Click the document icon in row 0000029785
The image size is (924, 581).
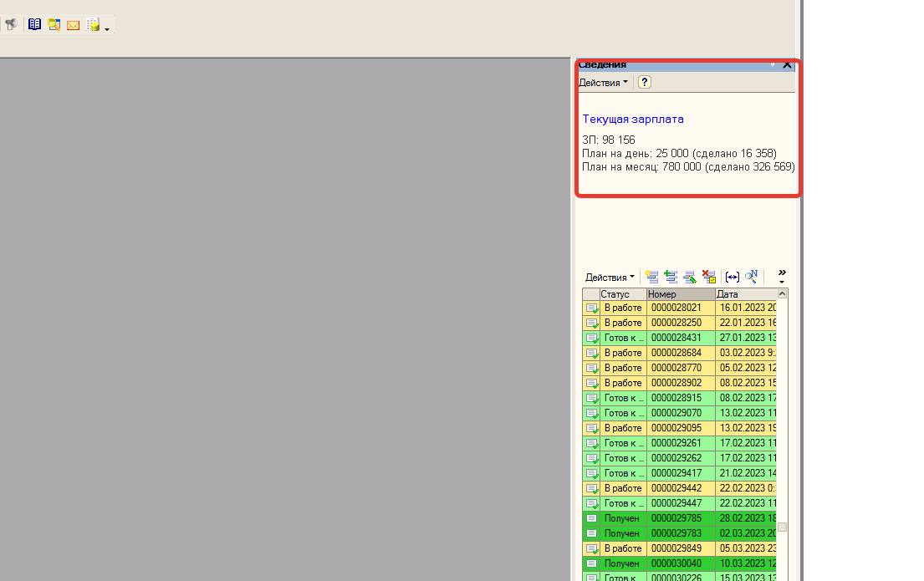tap(592, 518)
